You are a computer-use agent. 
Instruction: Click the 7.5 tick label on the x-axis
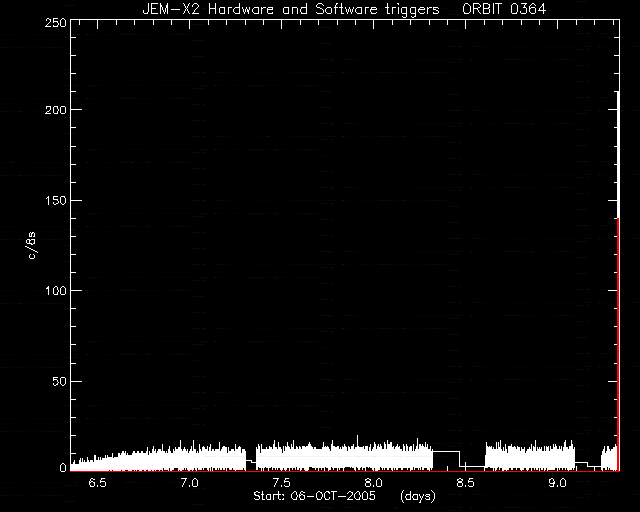click(x=281, y=483)
